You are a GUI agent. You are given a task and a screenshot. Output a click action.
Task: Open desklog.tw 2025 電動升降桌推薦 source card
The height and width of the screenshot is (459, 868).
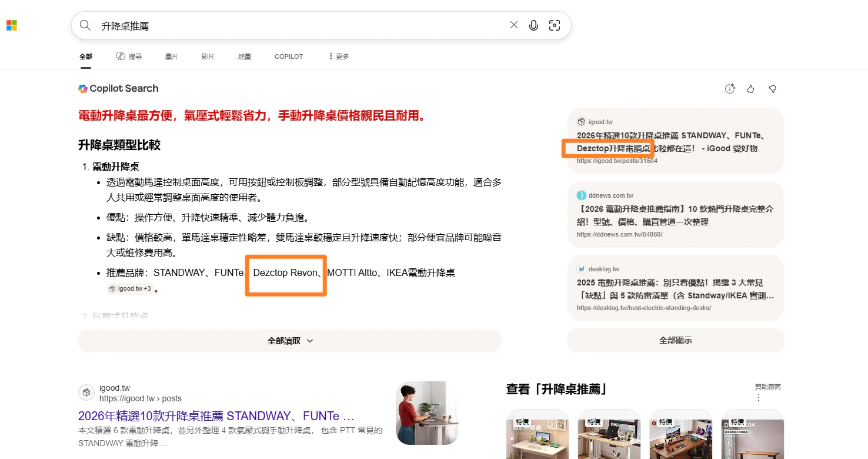tap(676, 288)
